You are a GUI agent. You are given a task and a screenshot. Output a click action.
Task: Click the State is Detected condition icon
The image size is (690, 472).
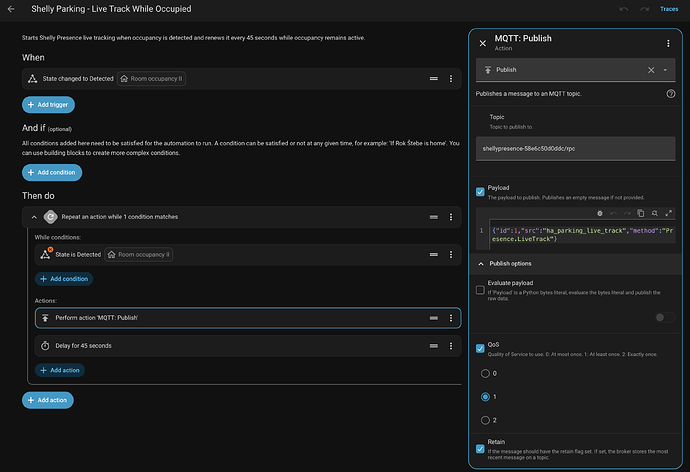[x=46, y=254]
